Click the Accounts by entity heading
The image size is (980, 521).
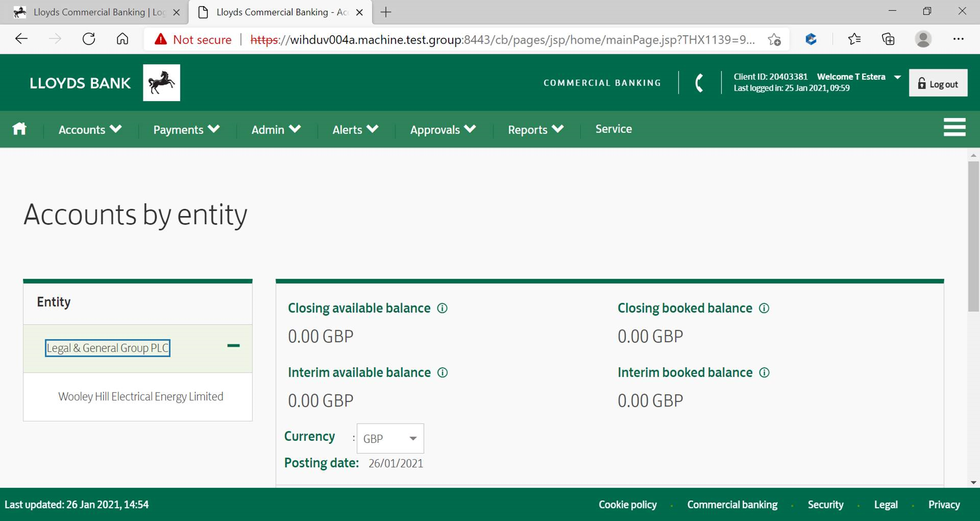[x=135, y=214]
